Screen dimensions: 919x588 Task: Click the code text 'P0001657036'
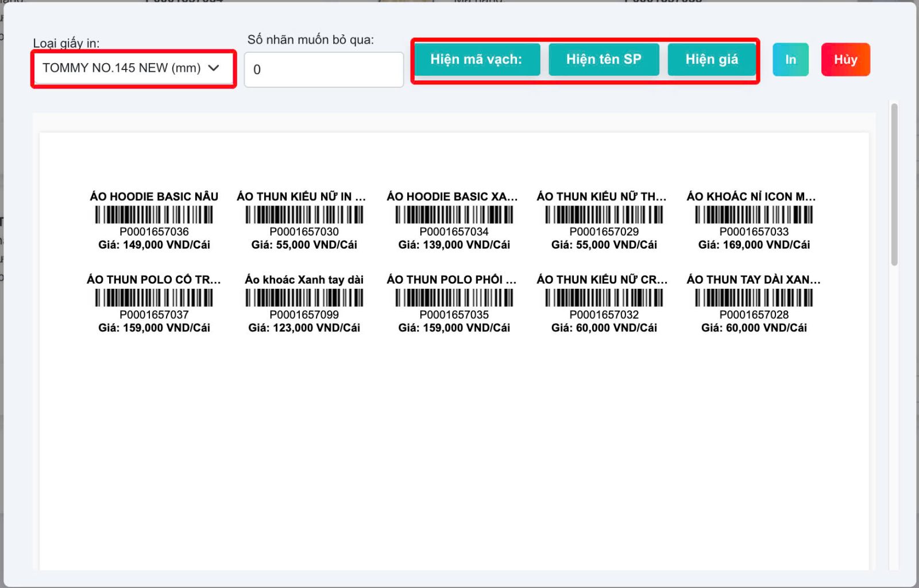tap(154, 231)
